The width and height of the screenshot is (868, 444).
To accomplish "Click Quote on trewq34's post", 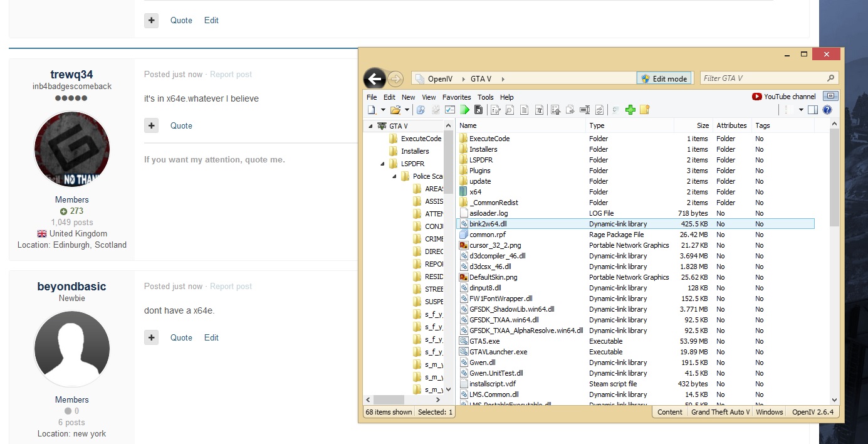I will 181,125.
